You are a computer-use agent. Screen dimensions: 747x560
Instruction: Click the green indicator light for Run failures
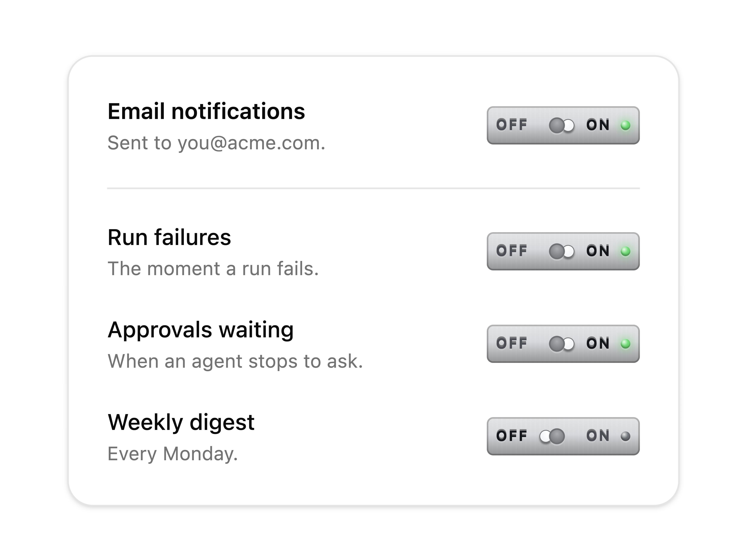(x=625, y=251)
